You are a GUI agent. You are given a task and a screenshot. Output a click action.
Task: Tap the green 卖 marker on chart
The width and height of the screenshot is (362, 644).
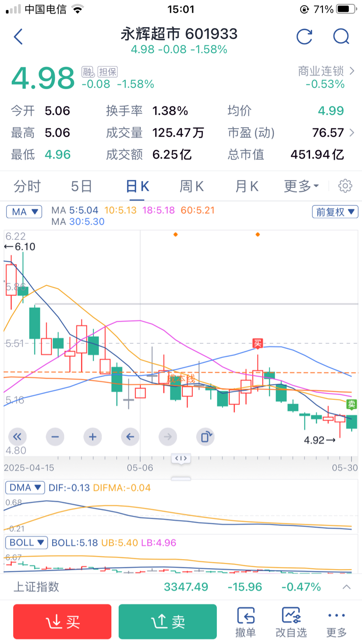click(352, 404)
